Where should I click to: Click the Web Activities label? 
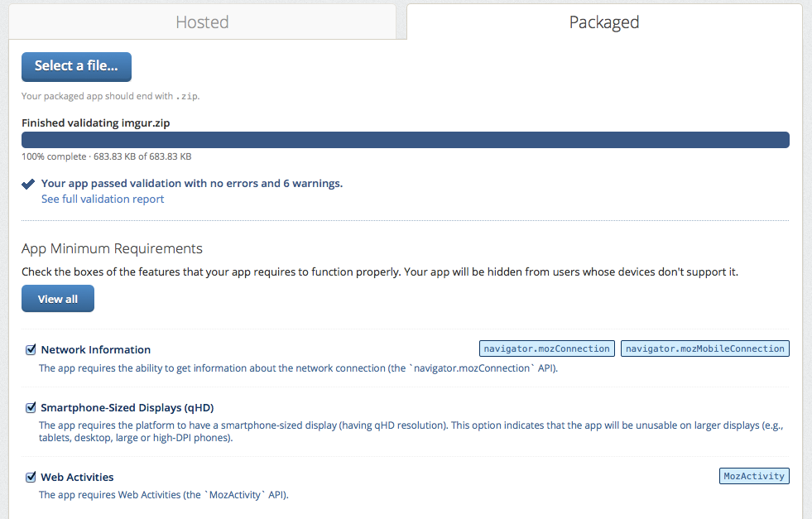[x=77, y=478]
